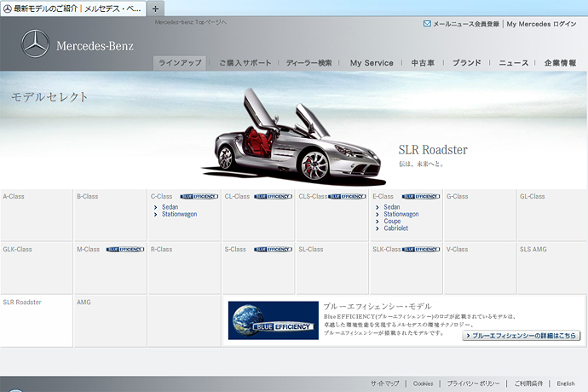Click BlueEfficiency badge in C-Class cell

coord(199,197)
